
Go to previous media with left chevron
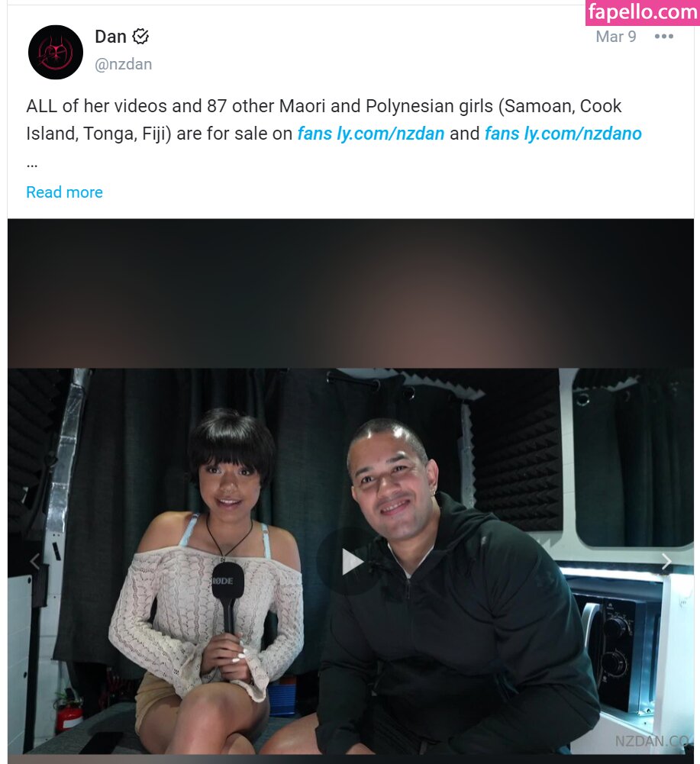[x=34, y=562]
